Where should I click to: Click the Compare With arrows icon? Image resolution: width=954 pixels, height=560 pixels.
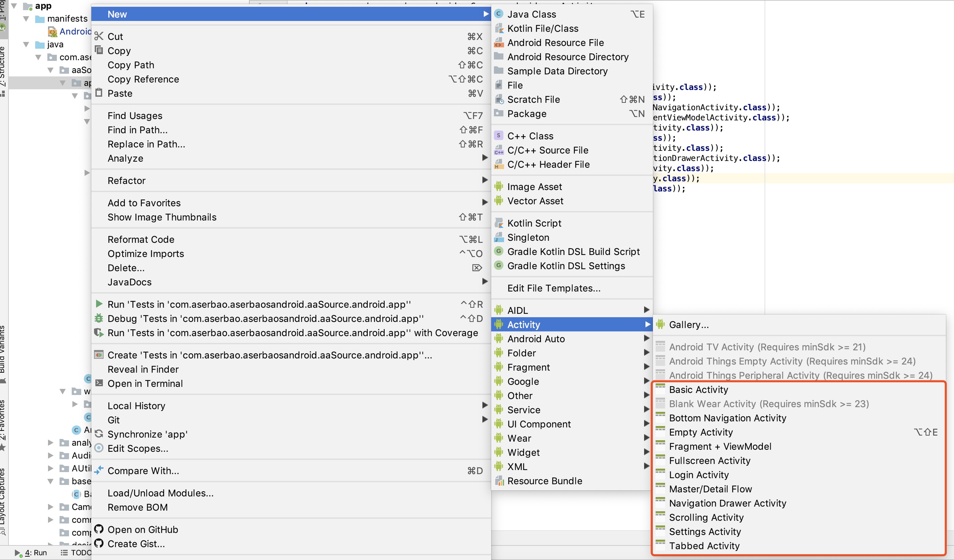pyautogui.click(x=99, y=470)
